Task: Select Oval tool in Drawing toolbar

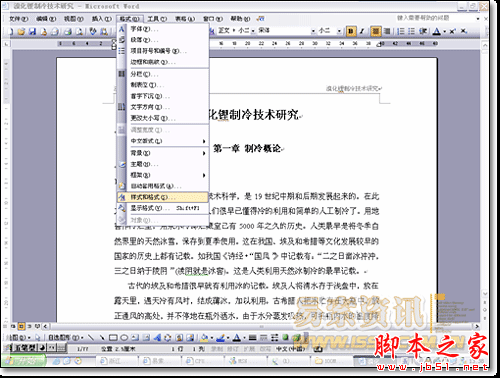Action: [124, 338]
